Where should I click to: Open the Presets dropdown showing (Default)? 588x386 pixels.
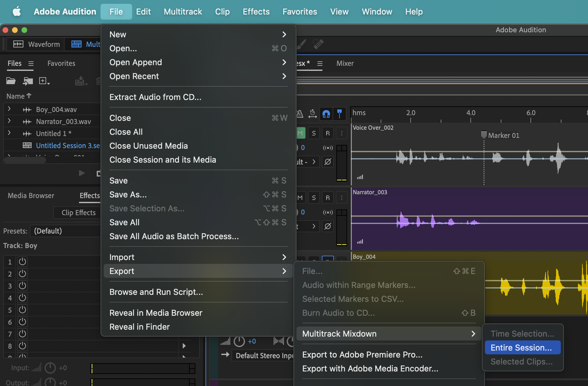coord(65,231)
